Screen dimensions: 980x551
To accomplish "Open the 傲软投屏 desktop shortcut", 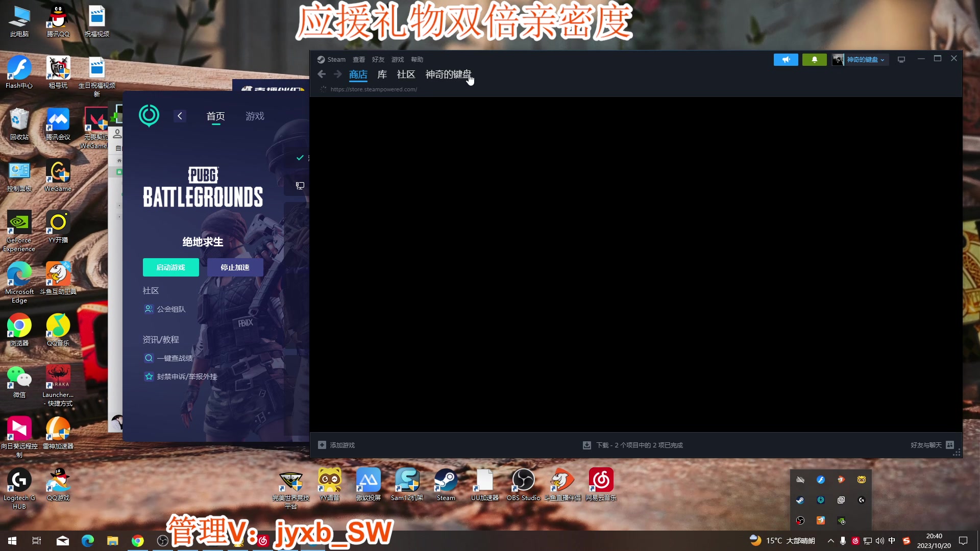I will [x=369, y=485].
